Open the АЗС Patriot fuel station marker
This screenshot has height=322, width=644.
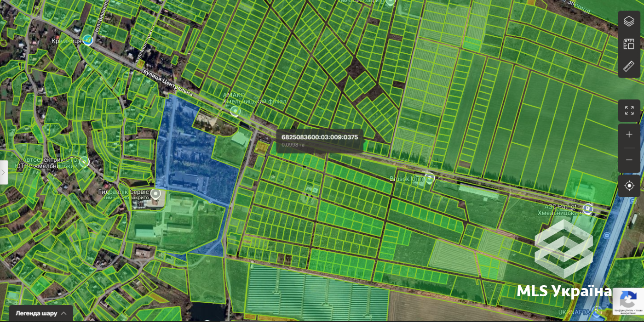[588, 209]
